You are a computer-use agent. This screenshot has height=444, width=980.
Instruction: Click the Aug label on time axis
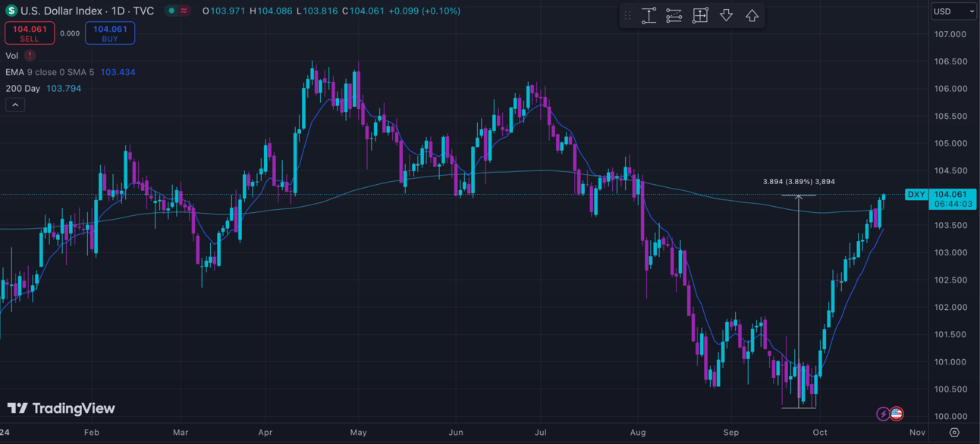(x=638, y=433)
